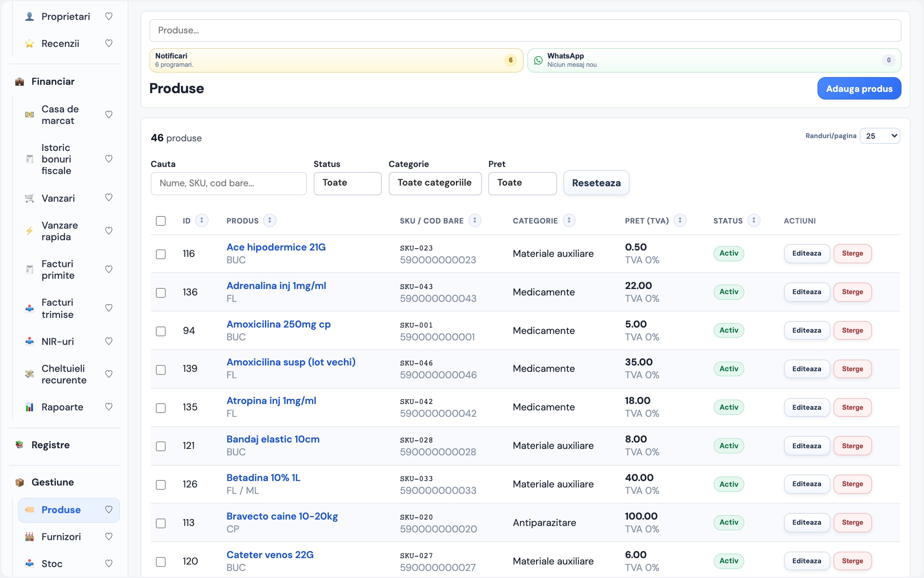
Task: Click Reseteaza filters button
Action: click(x=596, y=183)
